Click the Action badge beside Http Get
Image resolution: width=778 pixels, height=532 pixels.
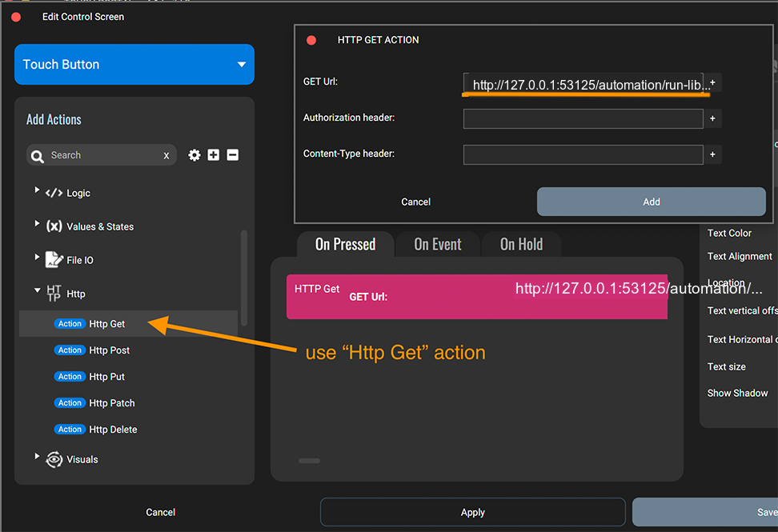coord(70,324)
